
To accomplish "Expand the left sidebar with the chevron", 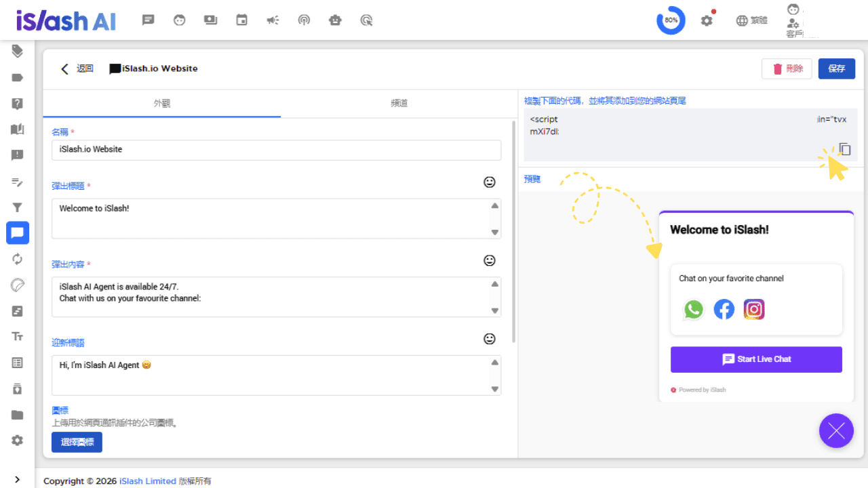I will click(x=17, y=479).
